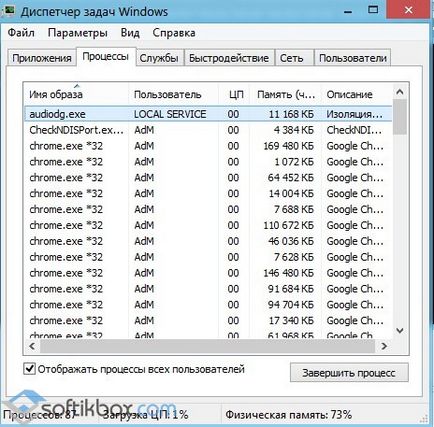The width and height of the screenshot is (434, 427).
Task: Open the Пользователи tab
Action: [353, 58]
